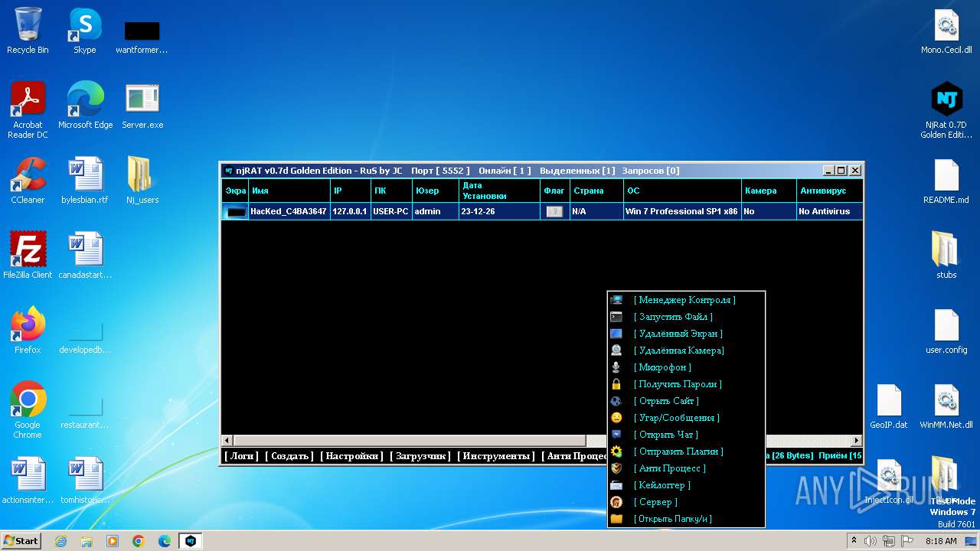
Task: Select NjRat 0.7D Golden Edition icon
Action: (x=946, y=110)
